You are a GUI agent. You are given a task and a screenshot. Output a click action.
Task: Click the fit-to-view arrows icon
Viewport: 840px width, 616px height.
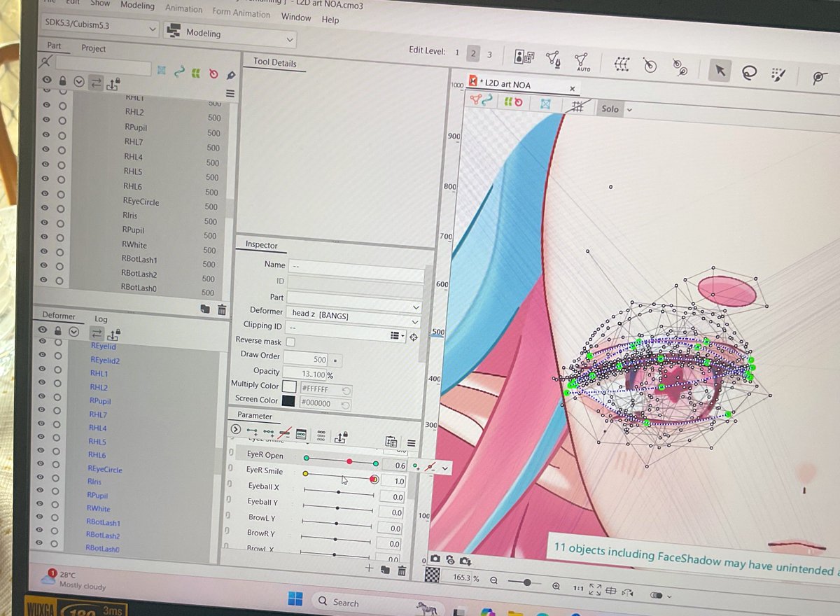pos(595,589)
